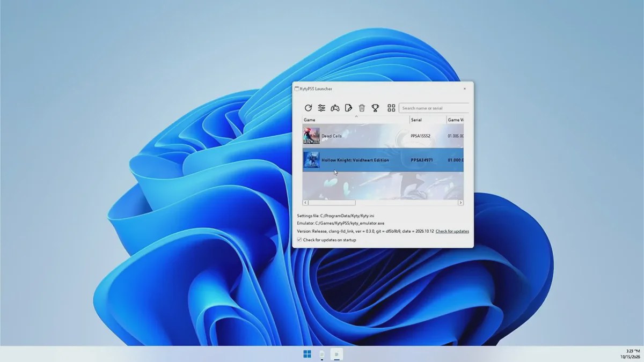
Task: Click the Game Version column header
Action: click(x=455, y=120)
